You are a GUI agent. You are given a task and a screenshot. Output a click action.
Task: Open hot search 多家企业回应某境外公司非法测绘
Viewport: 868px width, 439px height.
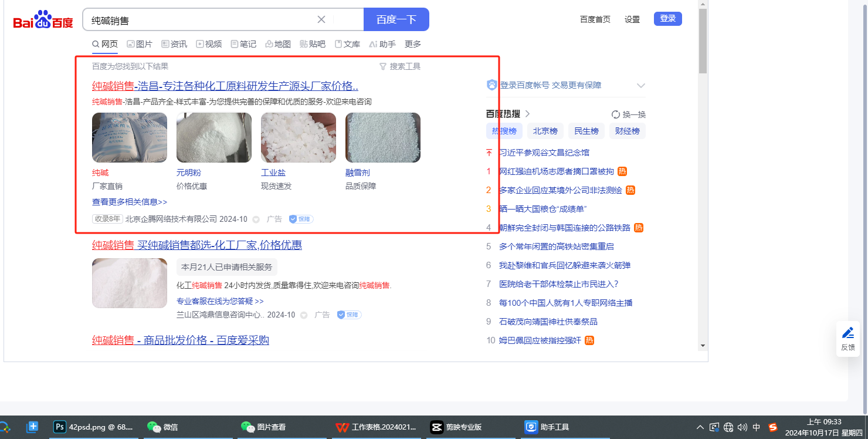point(560,190)
